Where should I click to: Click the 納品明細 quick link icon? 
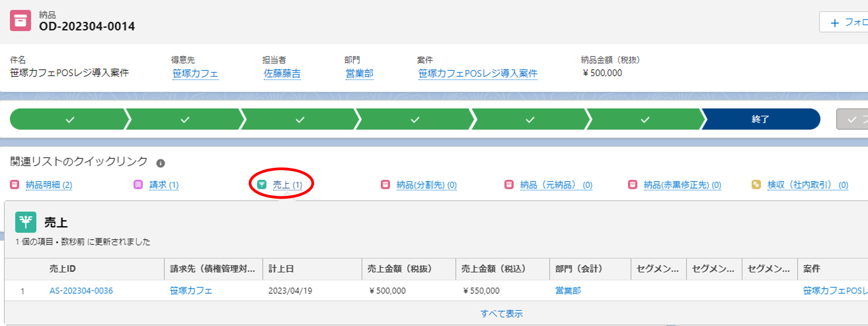14,185
